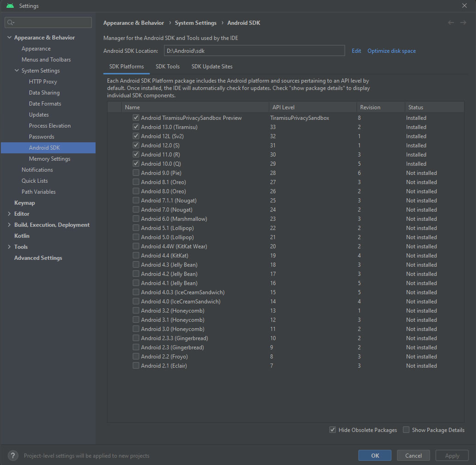
Task: Open Updates settings page
Action: click(39, 115)
